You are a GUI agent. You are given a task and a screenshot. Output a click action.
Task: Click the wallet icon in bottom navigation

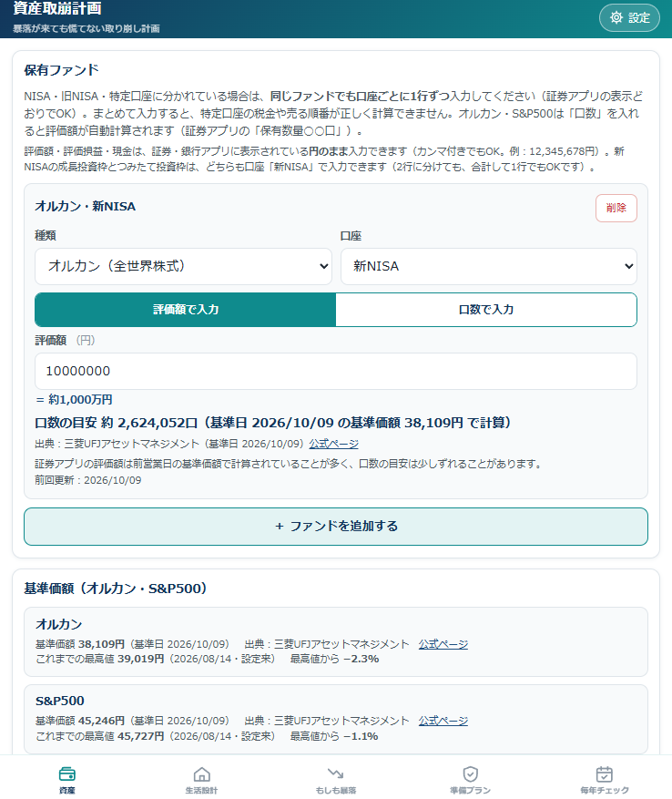click(x=67, y=773)
